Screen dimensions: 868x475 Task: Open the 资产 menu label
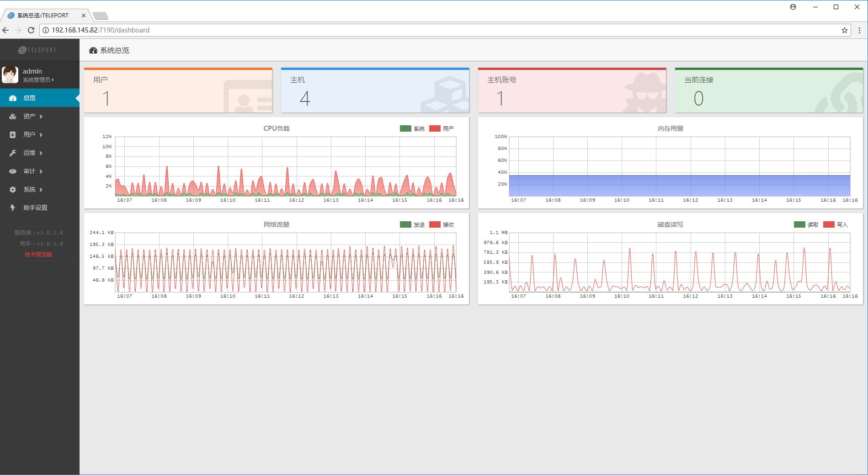pos(29,116)
